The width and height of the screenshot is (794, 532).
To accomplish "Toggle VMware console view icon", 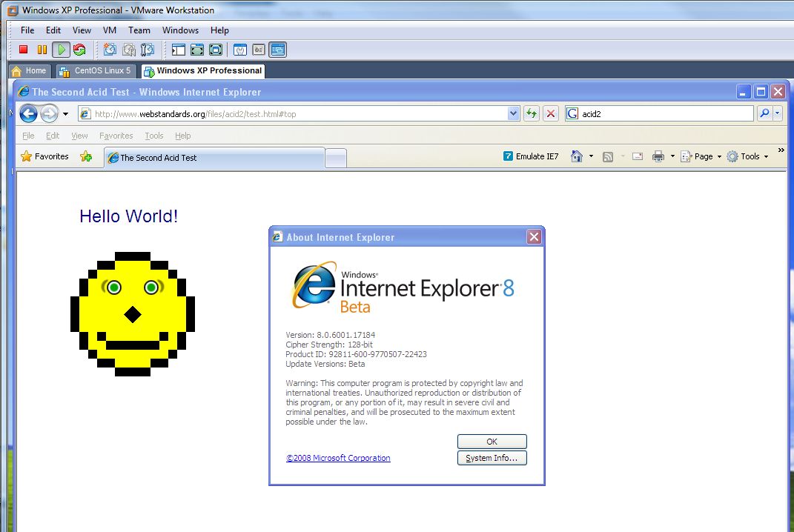I will click(278, 50).
